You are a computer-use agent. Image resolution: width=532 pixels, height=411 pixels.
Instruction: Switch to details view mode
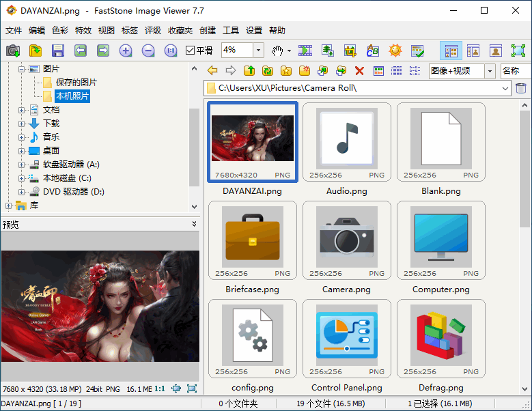pos(396,70)
